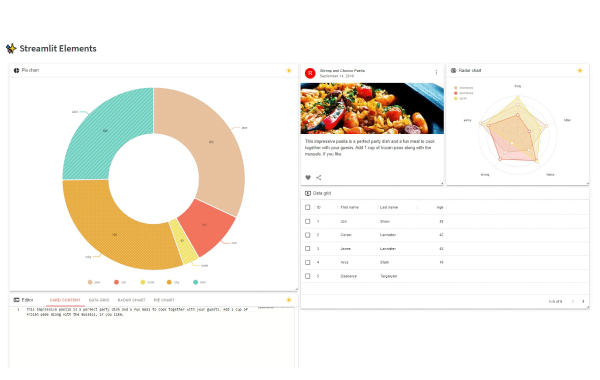Screen dimensions: 600x380
Task: Click the teal legend swatch below pie chart
Action: click(196, 282)
